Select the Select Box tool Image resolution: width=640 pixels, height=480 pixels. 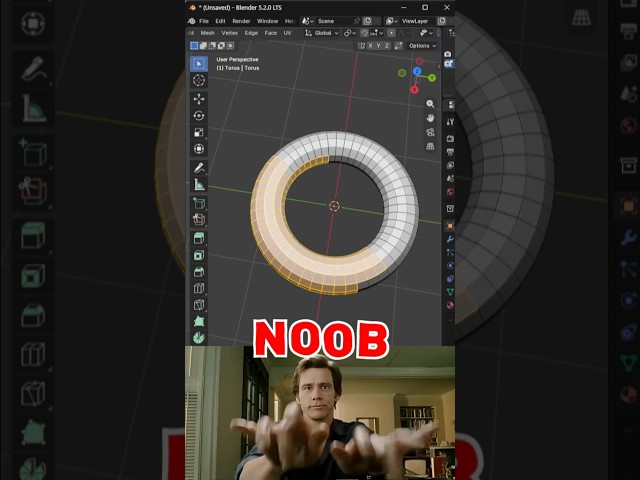click(x=199, y=64)
